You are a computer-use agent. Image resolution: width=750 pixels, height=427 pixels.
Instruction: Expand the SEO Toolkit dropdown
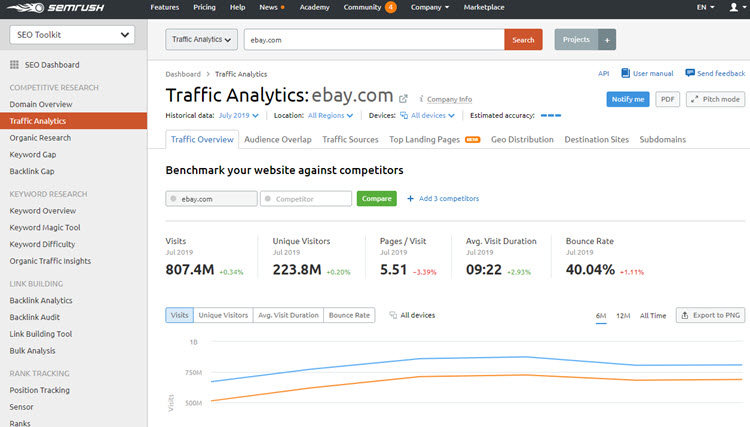[x=71, y=35]
